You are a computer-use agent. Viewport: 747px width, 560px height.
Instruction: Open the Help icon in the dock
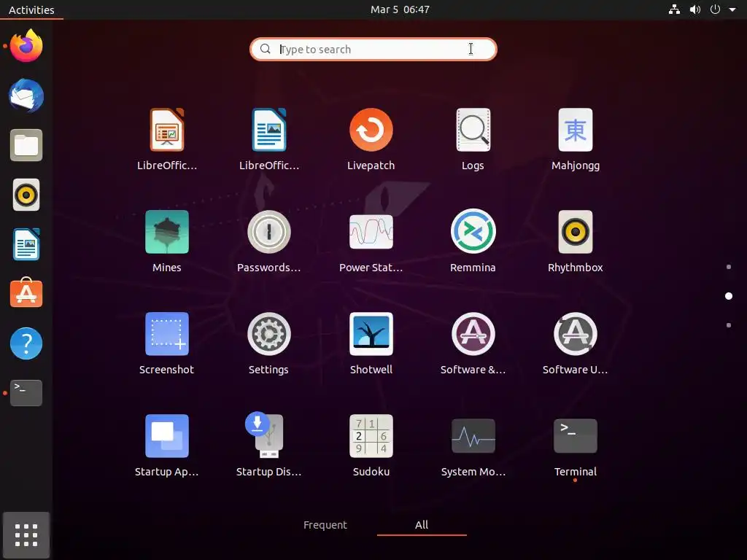click(x=26, y=343)
